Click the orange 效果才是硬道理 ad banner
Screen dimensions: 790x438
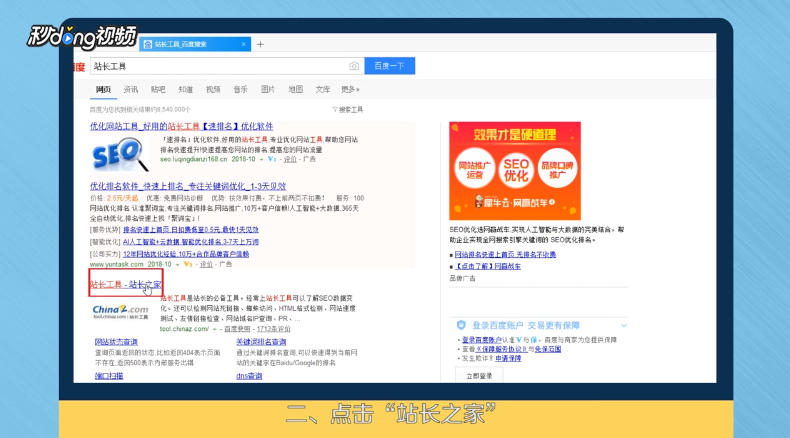tap(515, 171)
